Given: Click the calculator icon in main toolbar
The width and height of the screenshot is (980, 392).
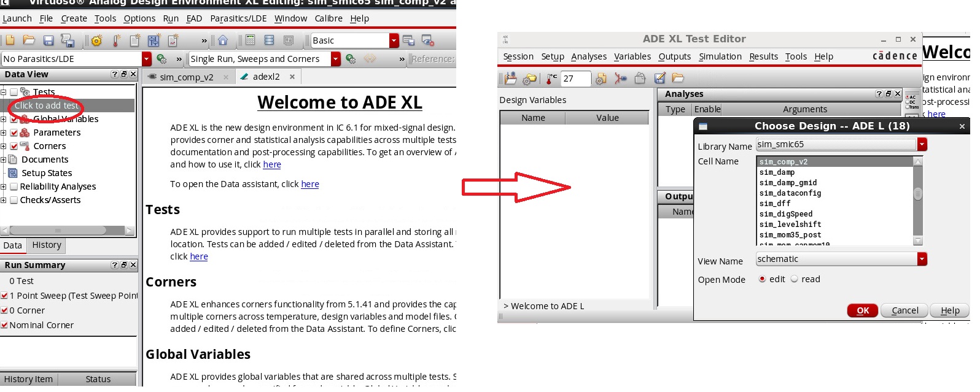Looking at the screenshot, I should (x=250, y=40).
